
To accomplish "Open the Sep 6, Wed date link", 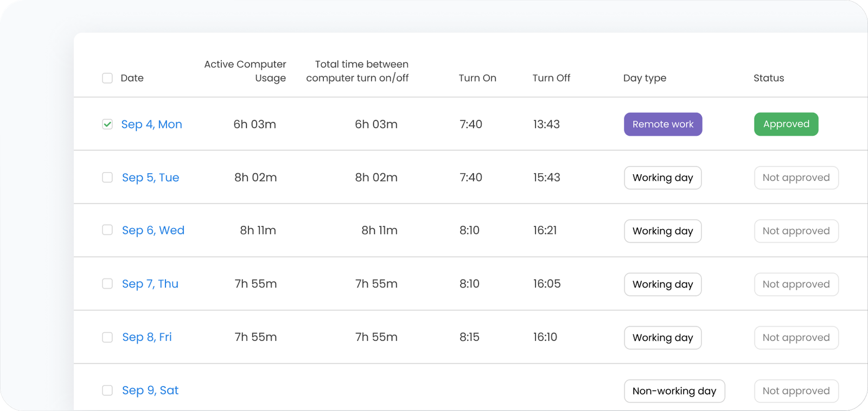I will point(153,230).
